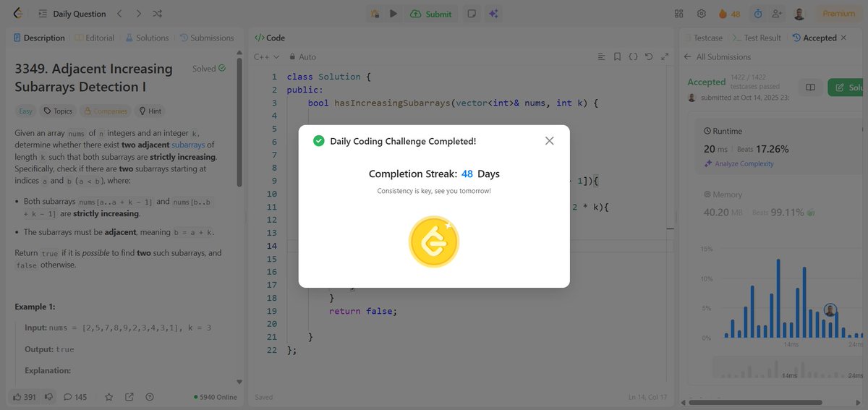Click the curly braces icon

pos(633,56)
